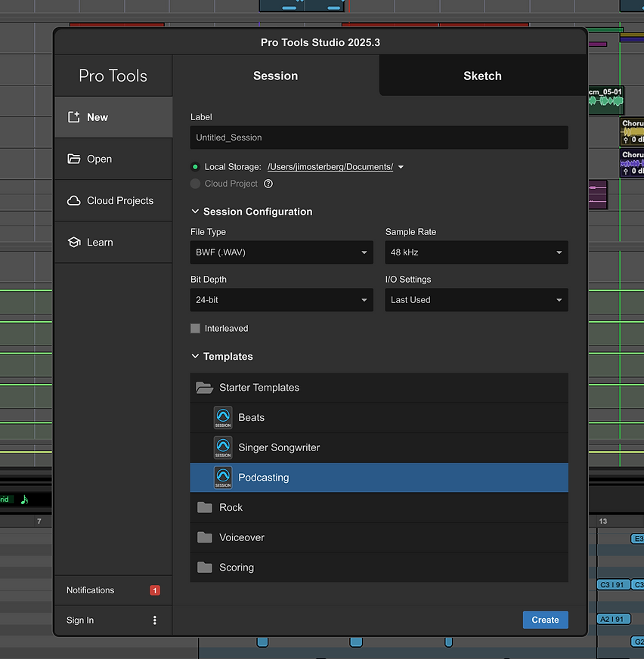
Task: Open the Sign In options kebab menu
Action: [155, 620]
